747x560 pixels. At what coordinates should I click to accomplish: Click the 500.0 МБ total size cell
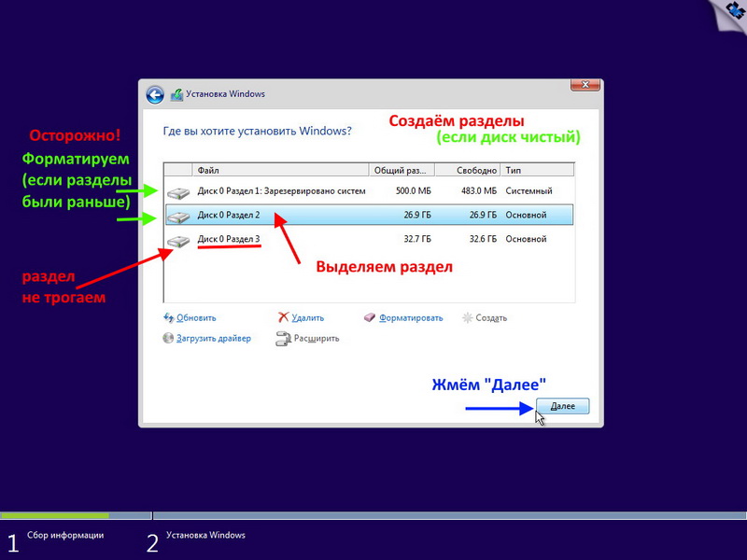(x=413, y=191)
